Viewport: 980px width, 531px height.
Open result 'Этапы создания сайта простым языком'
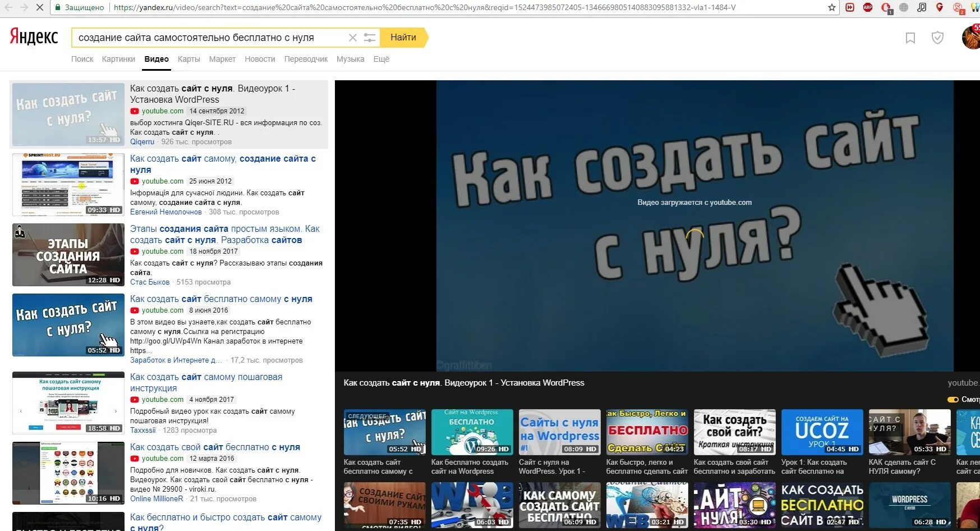pyautogui.click(x=225, y=234)
